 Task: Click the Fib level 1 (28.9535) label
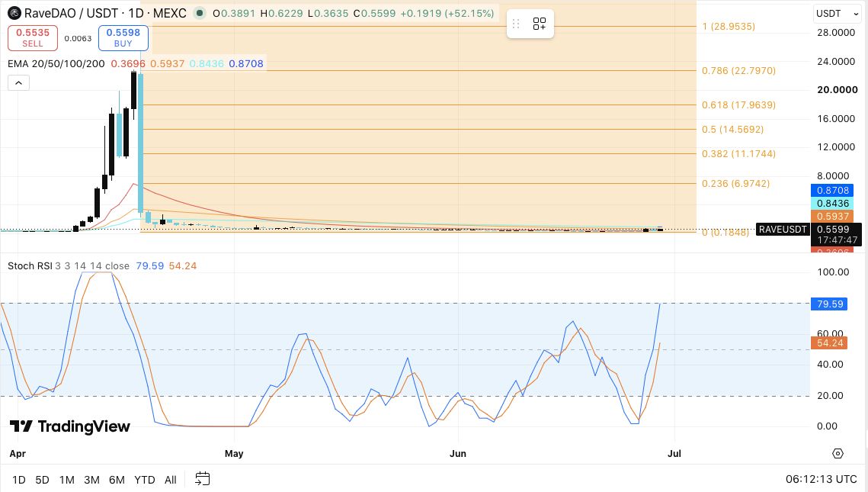click(x=729, y=27)
